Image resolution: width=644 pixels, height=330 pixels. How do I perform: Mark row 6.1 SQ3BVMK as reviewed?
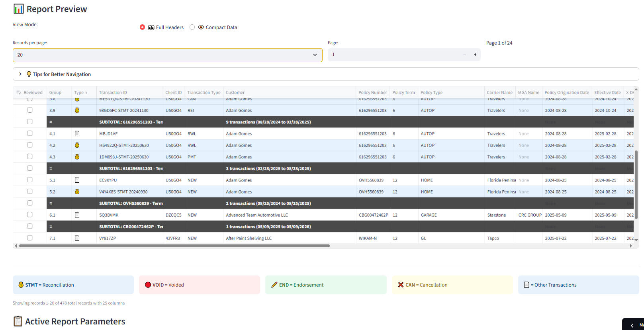(x=29, y=215)
